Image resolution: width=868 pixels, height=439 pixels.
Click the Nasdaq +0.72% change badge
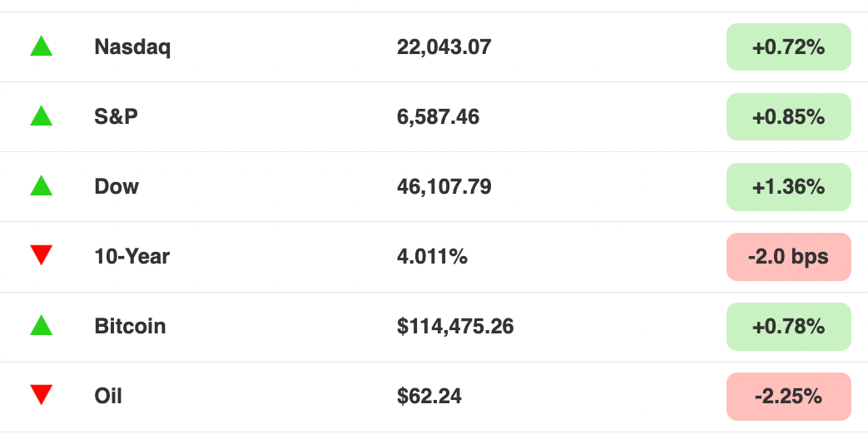[x=788, y=47]
